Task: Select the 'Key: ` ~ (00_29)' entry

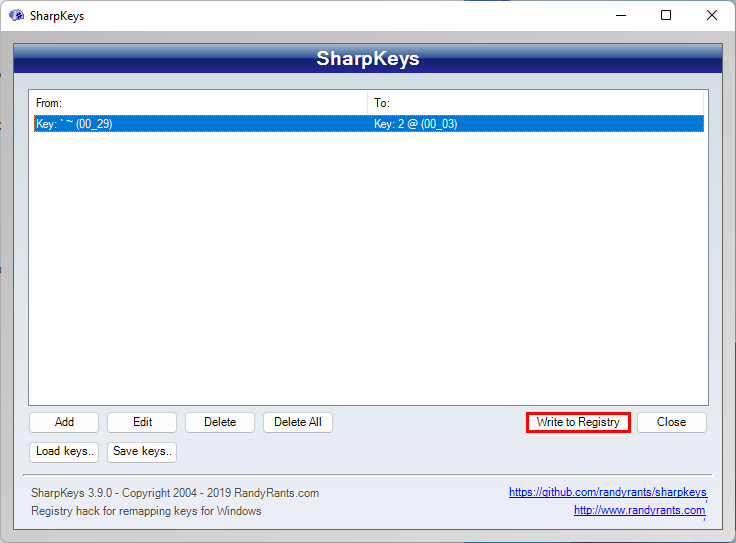Action: [74, 124]
